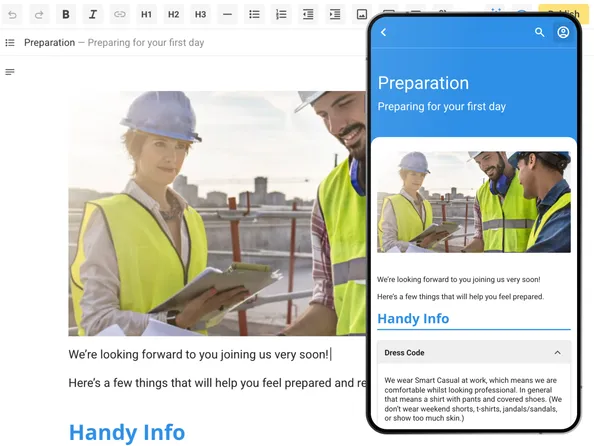
Task: Click the 'Here's a few things' editor paragraph
Action: pyautogui.click(x=217, y=383)
